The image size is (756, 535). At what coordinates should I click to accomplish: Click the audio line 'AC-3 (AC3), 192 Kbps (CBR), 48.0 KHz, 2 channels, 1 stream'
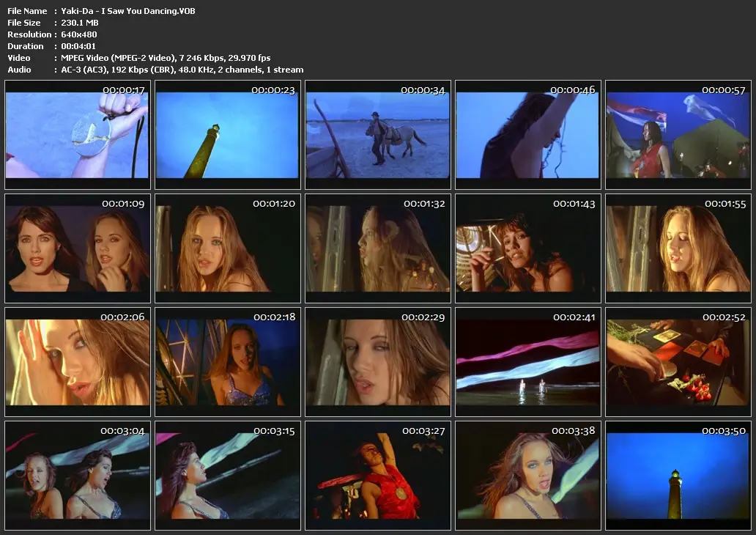(182, 70)
